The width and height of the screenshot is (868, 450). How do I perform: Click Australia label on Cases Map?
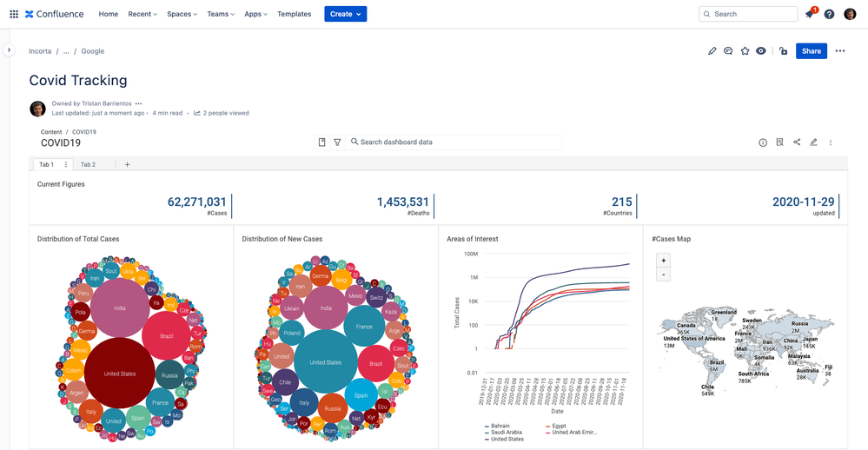tap(807, 371)
